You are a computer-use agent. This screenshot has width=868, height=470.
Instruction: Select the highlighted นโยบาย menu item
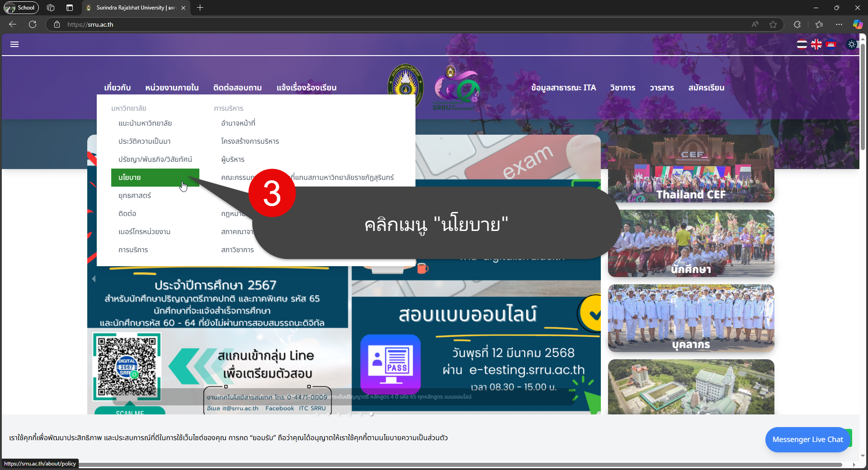[155, 177]
